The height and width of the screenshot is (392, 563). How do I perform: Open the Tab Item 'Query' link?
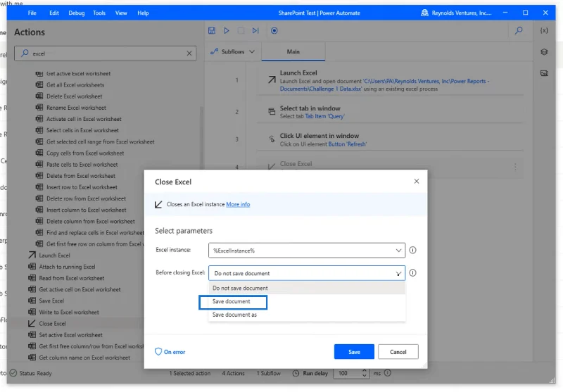click(x=324, y=116)
